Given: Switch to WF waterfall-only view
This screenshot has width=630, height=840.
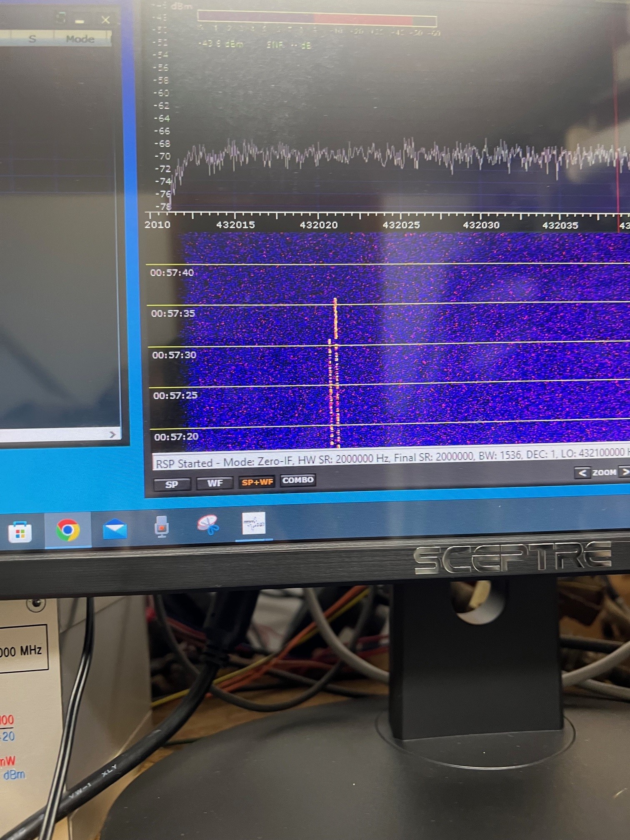Looking at the screenshot, I should [215, 483].
